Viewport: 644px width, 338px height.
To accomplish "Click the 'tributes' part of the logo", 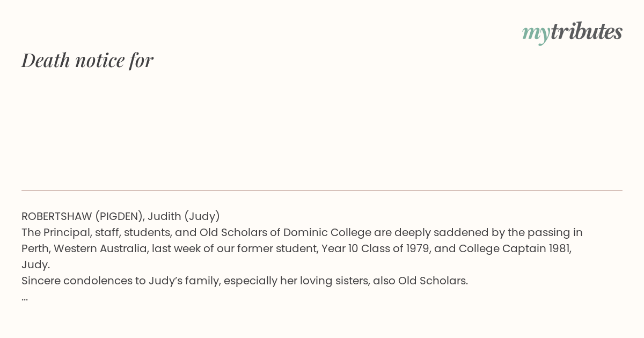I will coord(587,32).
